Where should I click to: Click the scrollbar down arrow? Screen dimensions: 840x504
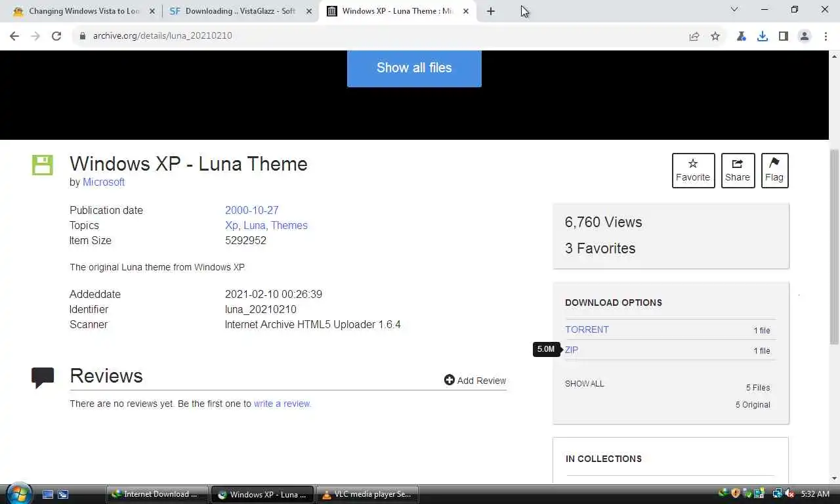(x=834, y=479)
